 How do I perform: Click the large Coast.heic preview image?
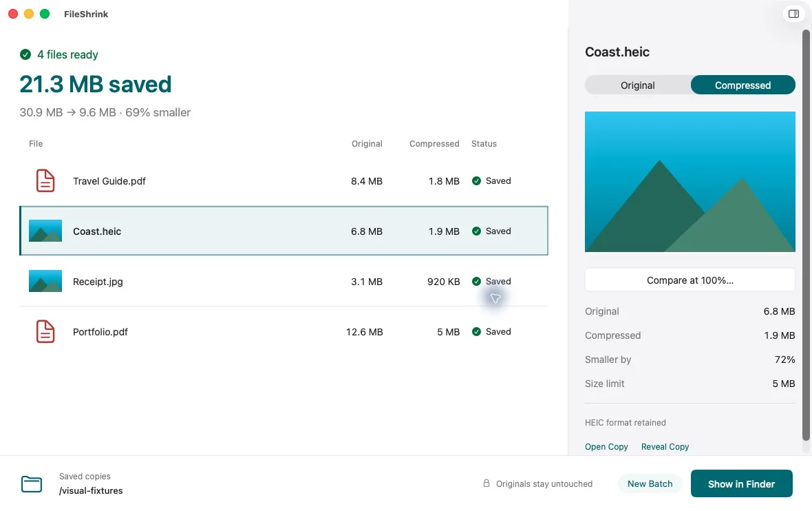[x=690, y=182]
